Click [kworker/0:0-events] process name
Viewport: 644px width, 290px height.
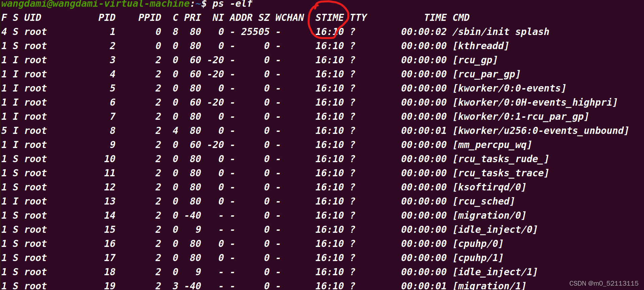[510, 88]
